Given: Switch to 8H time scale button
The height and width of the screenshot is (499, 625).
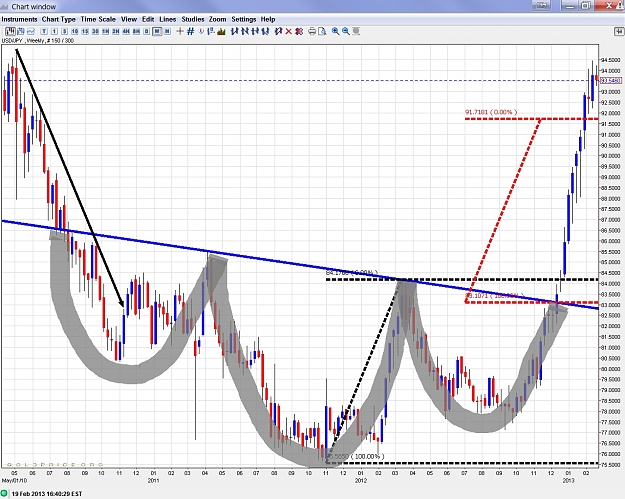Looking at the screenshot, I should (136, 31).
